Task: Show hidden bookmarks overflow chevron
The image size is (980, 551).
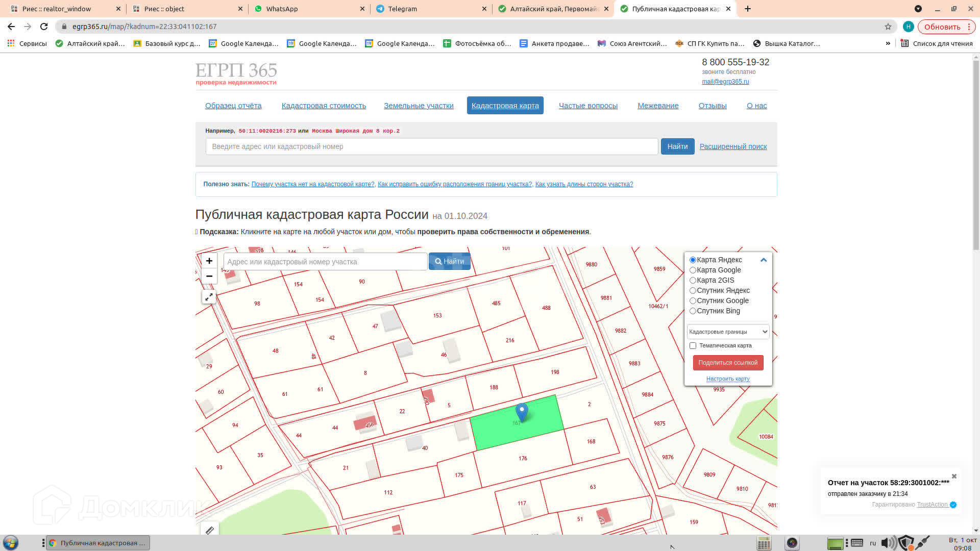Action: coord(888,43)
